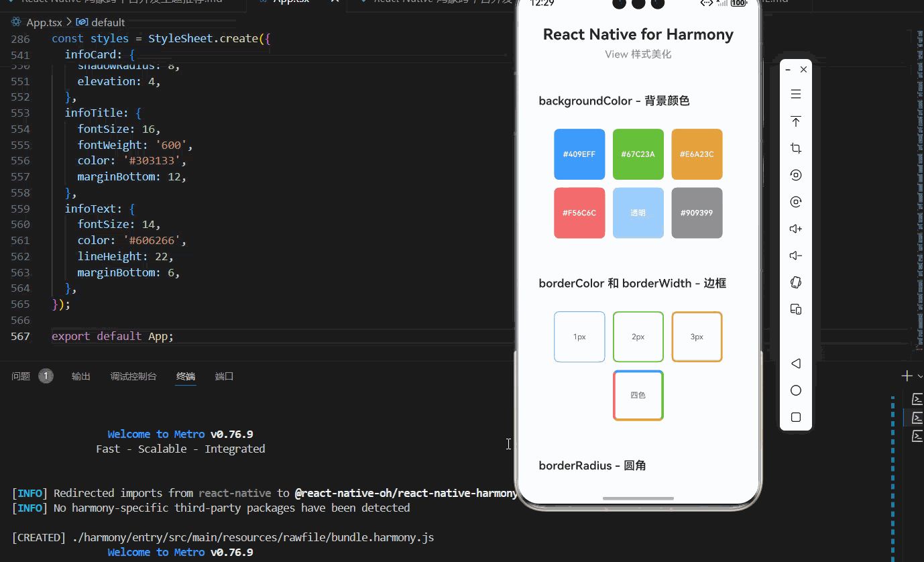
Task: Tap the 透明 light blue box
Action: pyautogui.click(x=638, y=213)
